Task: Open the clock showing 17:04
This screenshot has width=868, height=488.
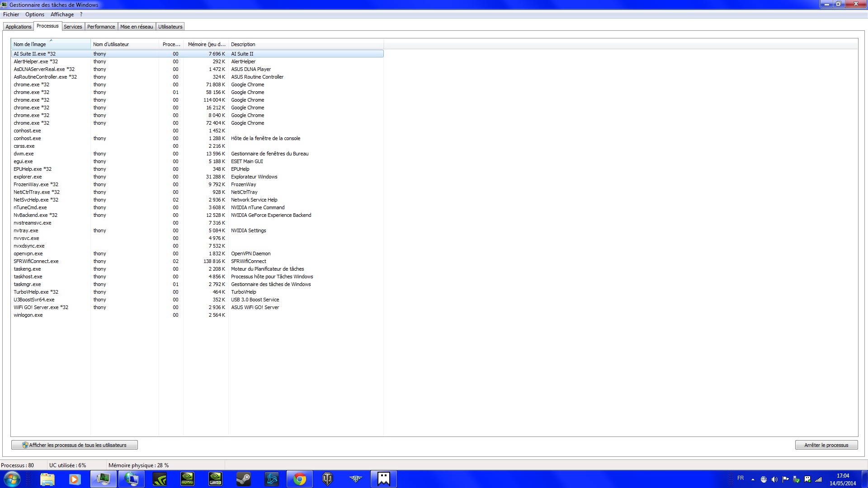Action: pyautogui.click(x=843, y=479)
